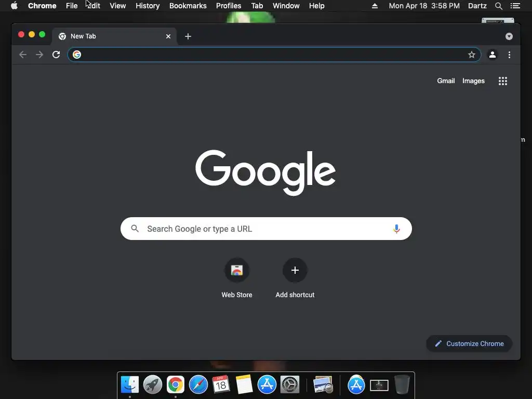Open Finder from the Dock

pyautogui.click(x=130, y=385)
